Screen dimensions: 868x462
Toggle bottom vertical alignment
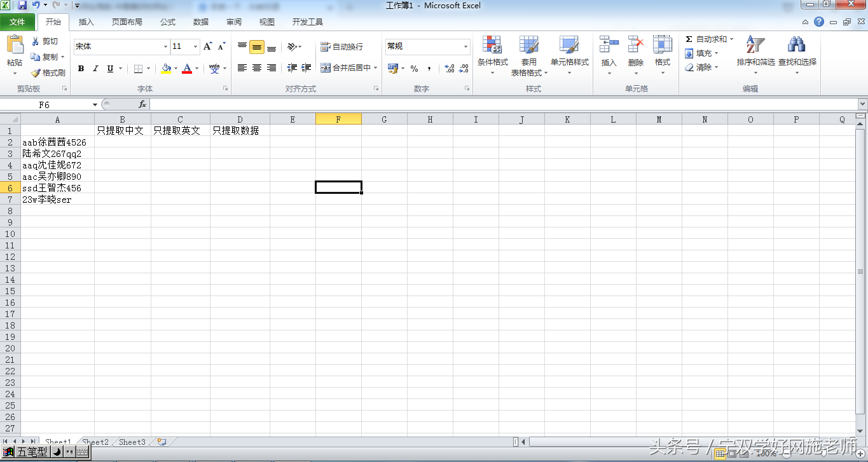pyautogui.click(x=272, y=46)
